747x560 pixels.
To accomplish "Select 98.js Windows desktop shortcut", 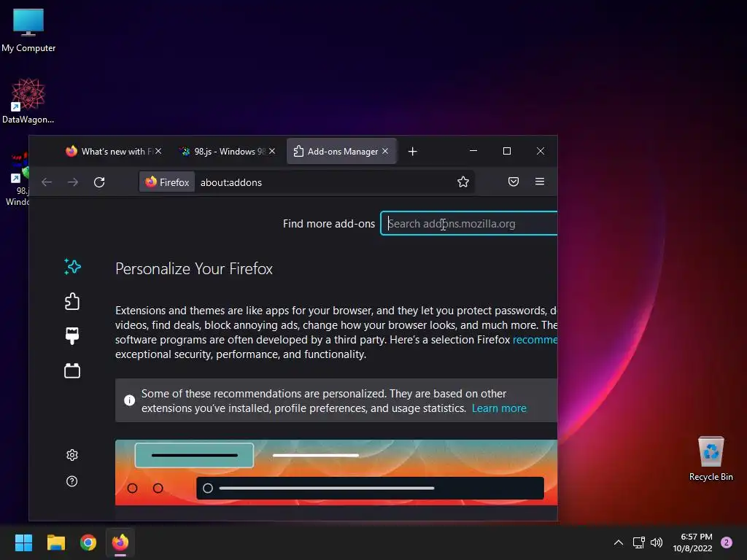I will pos(18,179).
